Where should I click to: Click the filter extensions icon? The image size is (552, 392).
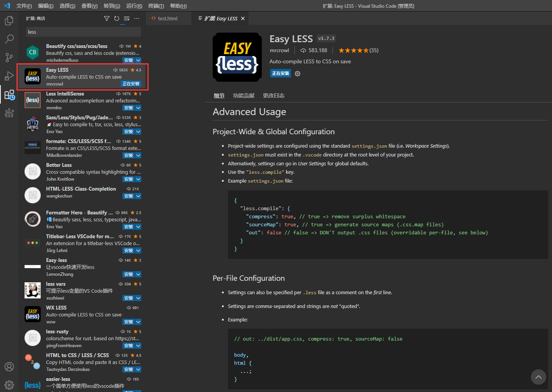point(107,18)
